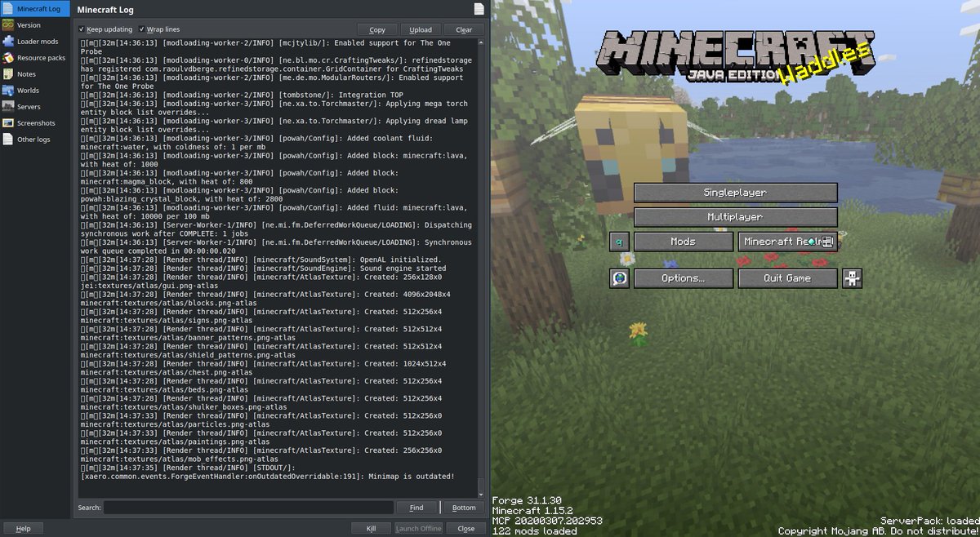Open Multiplayer in Minecraft menu
The height and width of the screenshot is (537, 980).
736,217
